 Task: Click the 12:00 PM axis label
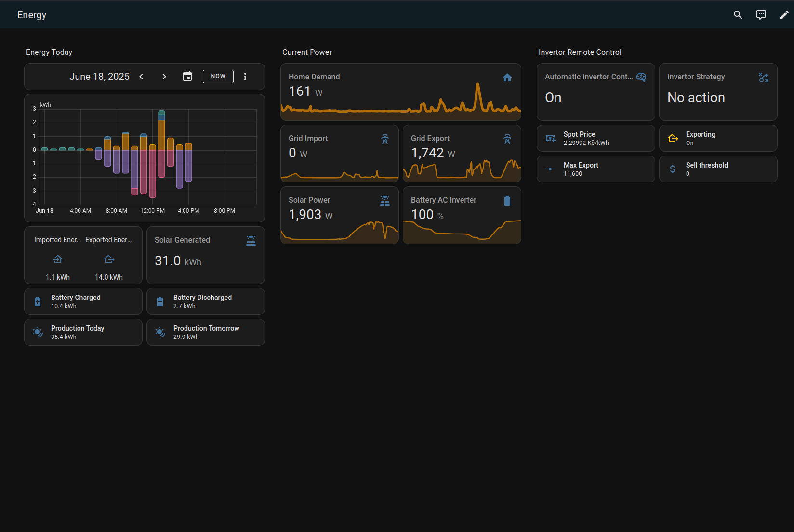pyautogui.click(x=153, y=211)
